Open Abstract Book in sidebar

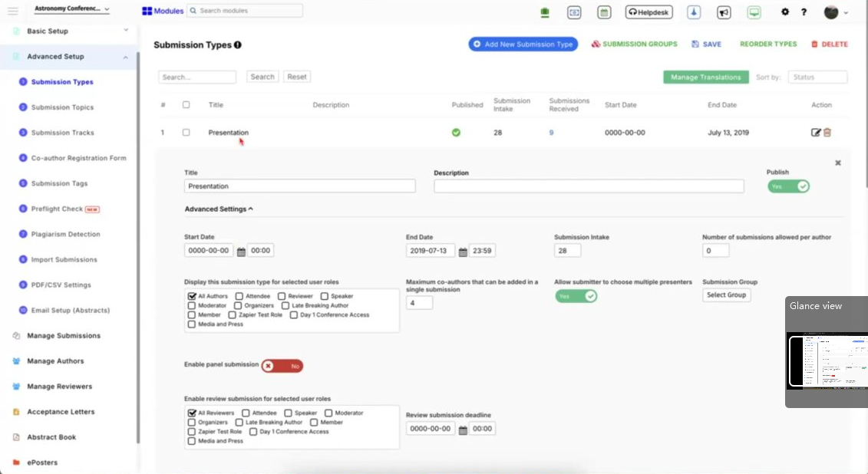(51, 437)
